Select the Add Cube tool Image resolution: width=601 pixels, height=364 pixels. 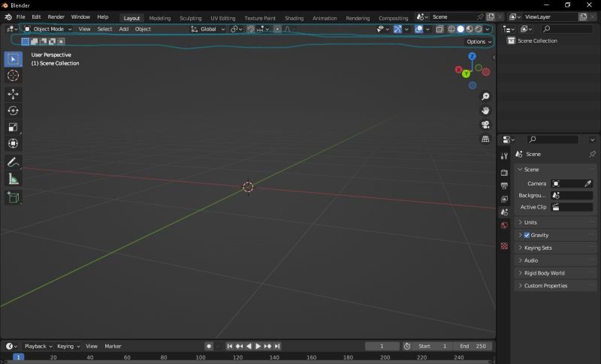pos(13,197)
